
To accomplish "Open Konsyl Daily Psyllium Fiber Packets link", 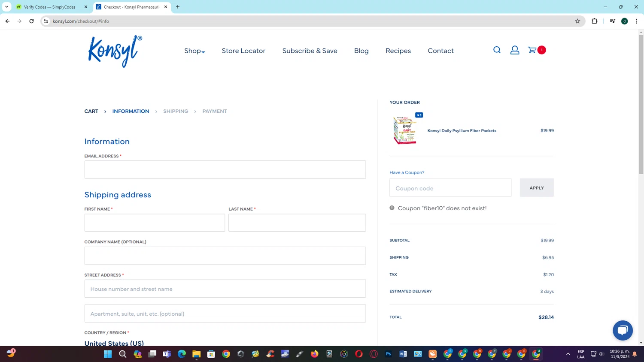I will click(462, 130).
